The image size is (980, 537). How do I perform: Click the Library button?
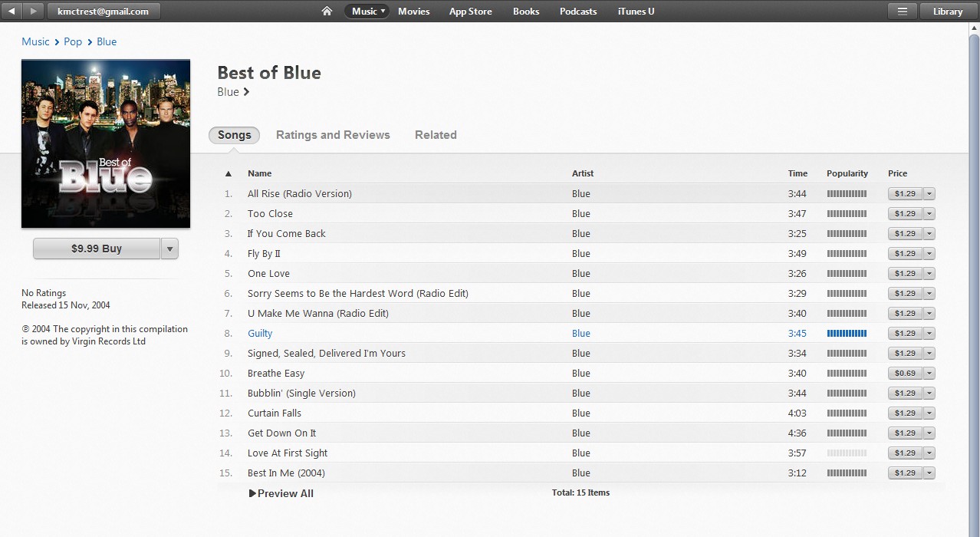(x=947, y=12)
